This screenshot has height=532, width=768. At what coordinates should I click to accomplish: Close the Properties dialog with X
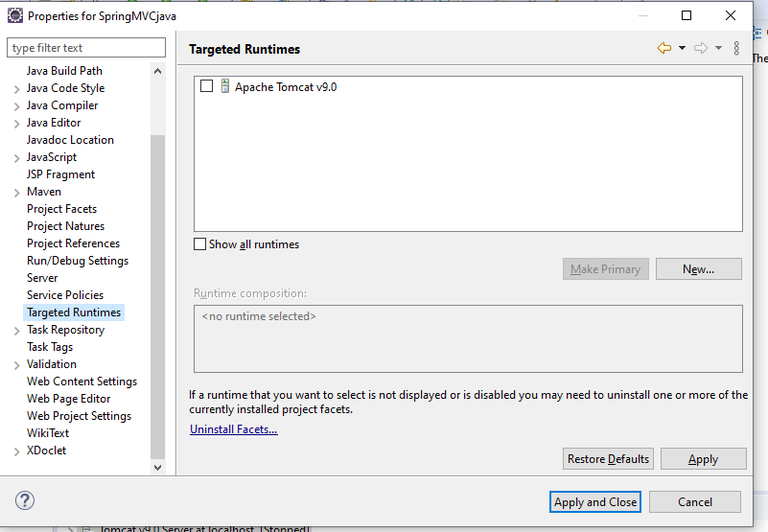731,16
